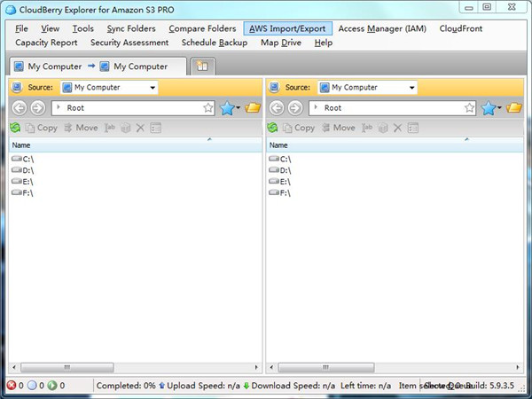Image resolution: width=532 pixels, height=399 pixels.
Task: Click left pane yellow folder icon
Action: [x=253, y=108]
